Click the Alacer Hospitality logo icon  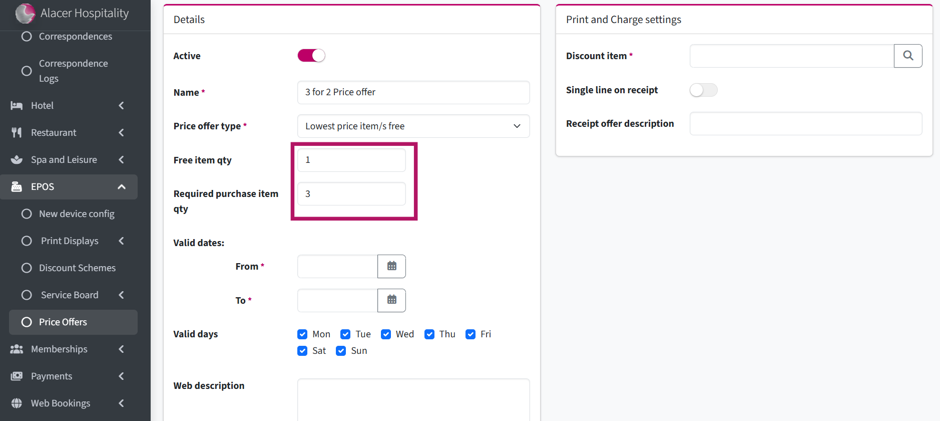pyautogui.click(x=26, y=13)
